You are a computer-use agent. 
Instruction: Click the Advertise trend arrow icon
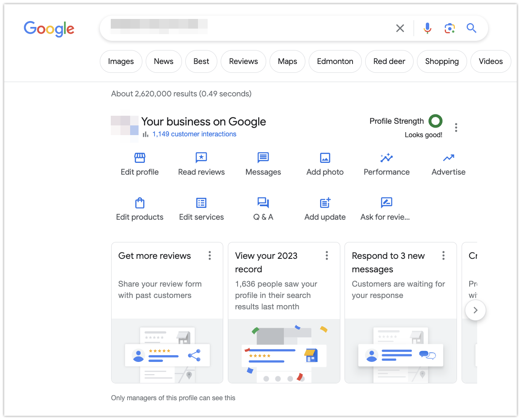point(449,158)
